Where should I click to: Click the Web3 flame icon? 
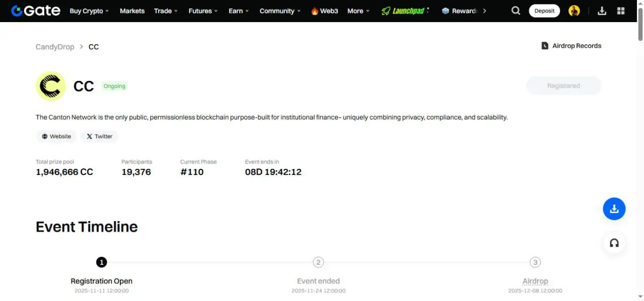tap(314, 11)
